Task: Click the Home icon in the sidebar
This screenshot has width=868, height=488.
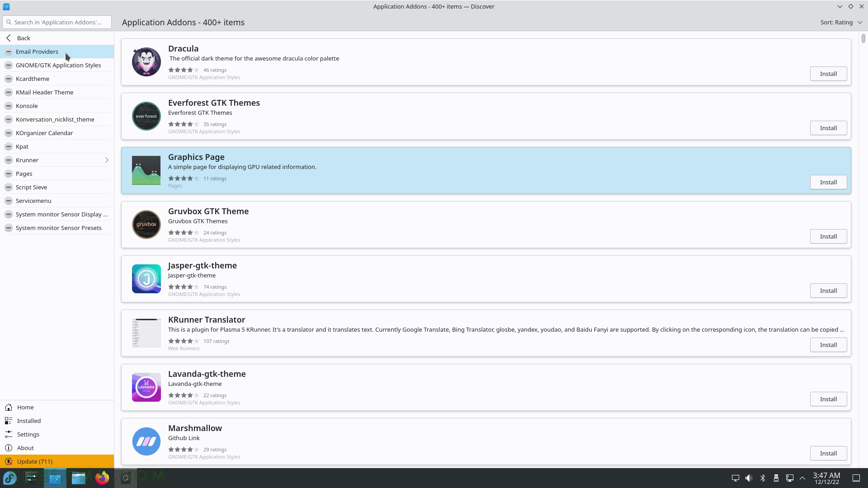Action: 9,407
